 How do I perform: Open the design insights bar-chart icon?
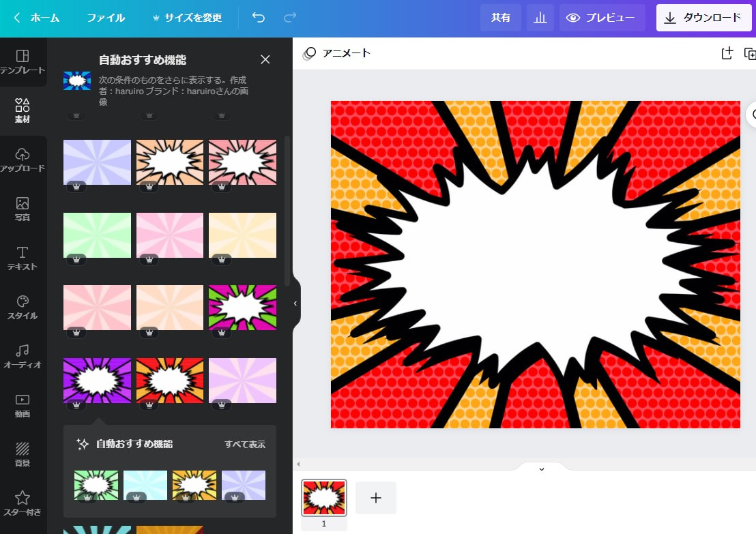(540, 17)
